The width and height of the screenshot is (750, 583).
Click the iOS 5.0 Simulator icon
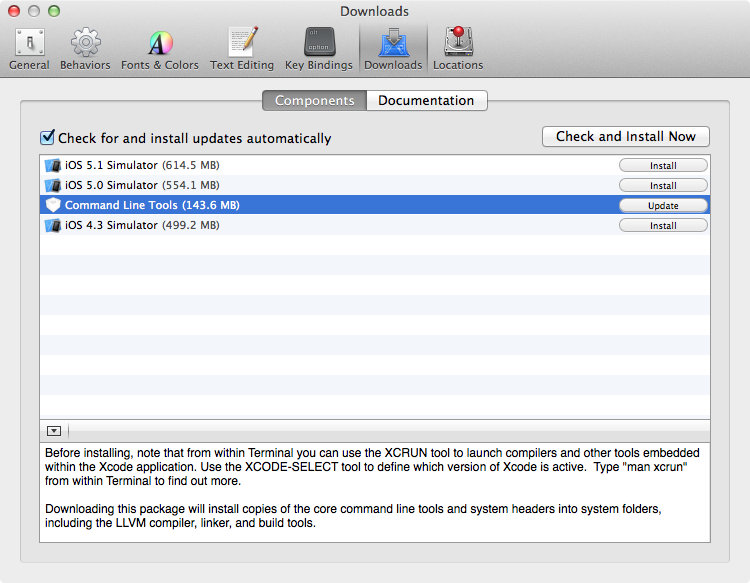pyautogui.click(x=53, y=186)
